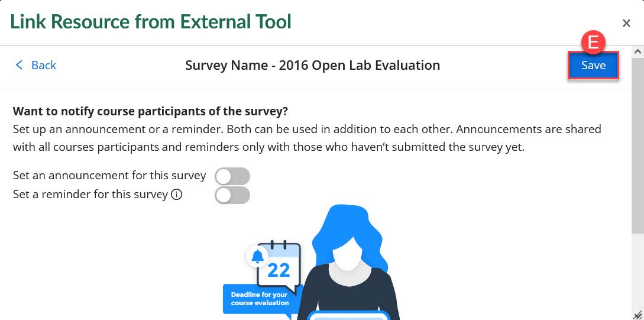Click the Back chevron arrow icon
The width and height of the screenshot is (644, 320).
19,65
